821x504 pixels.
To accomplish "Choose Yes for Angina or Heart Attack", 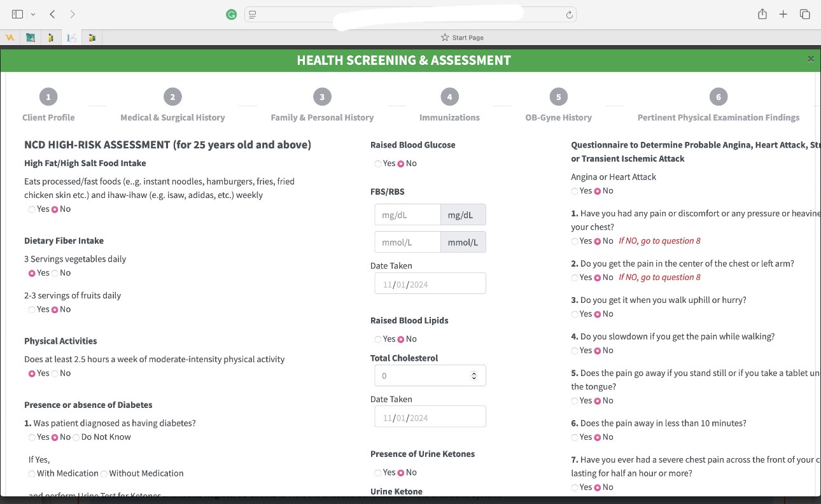I will click(x=575, y=191).
